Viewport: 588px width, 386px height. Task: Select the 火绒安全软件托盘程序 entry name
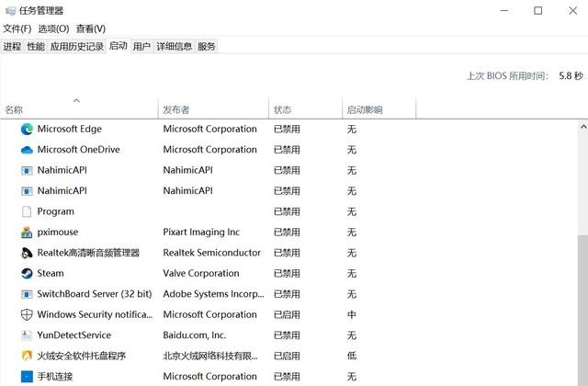click(81, 356)
